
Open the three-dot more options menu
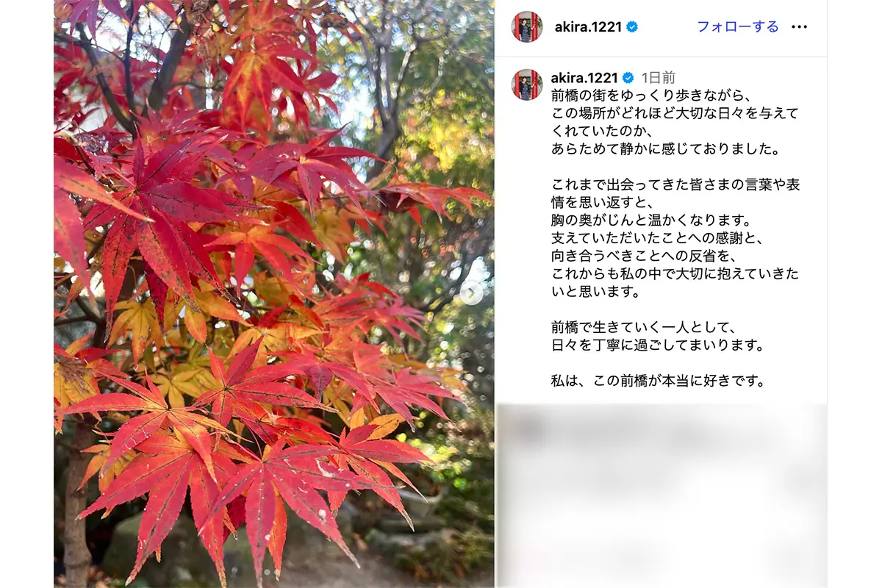coord(799,27)
